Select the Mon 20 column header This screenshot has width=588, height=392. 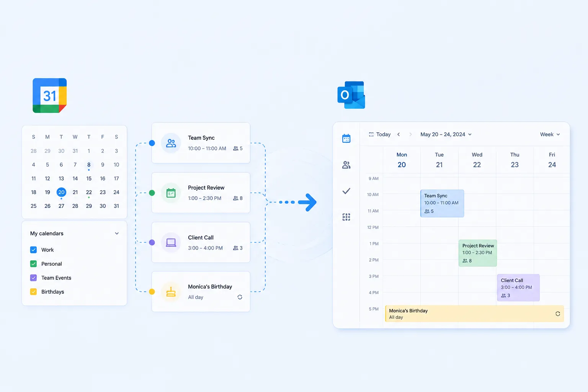click(x=402, y=160)
